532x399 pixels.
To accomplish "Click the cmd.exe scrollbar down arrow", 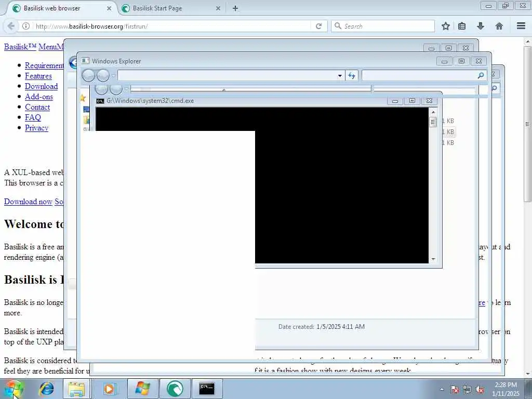I will click(x=433, y=259).
